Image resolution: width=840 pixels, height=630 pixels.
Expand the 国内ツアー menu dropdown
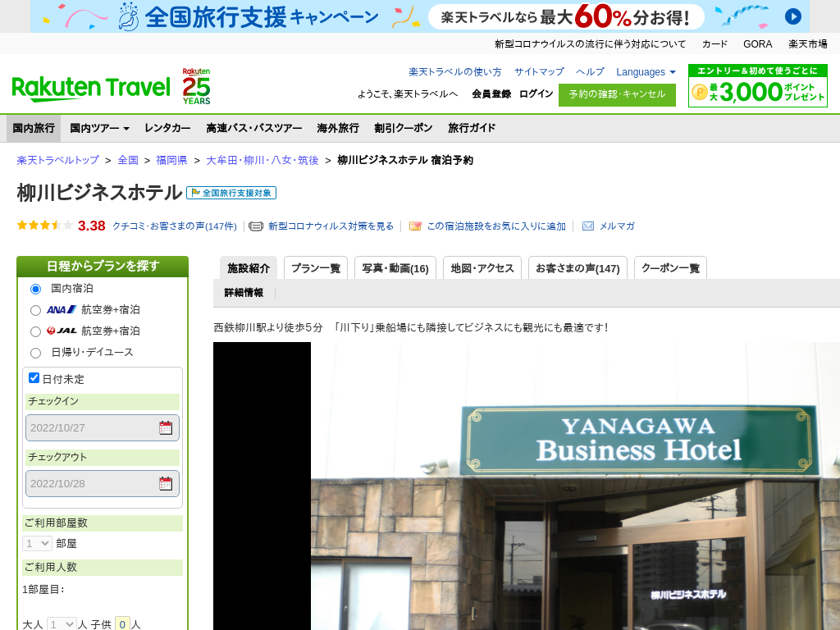tap(99, 128)
